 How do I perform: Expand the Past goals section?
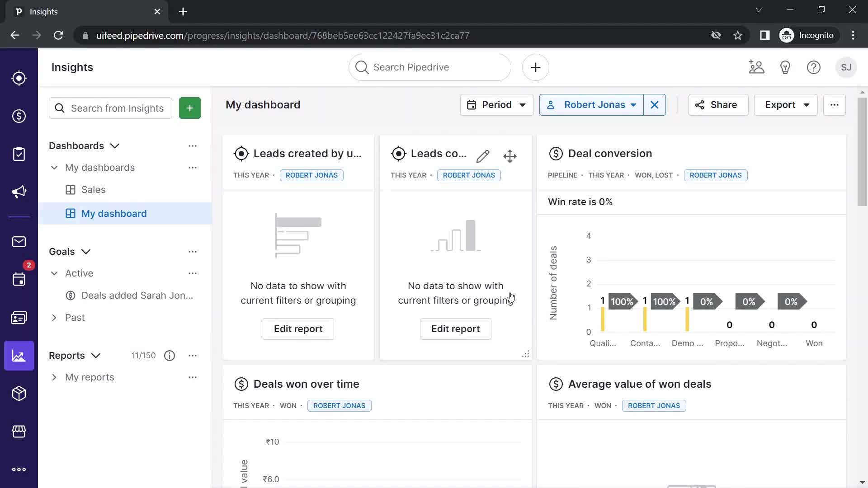pos(54,318)
